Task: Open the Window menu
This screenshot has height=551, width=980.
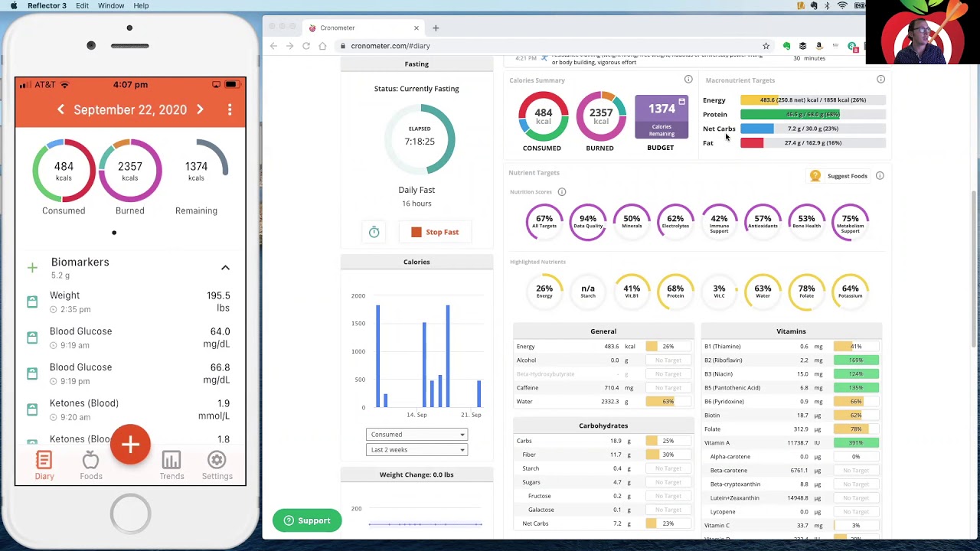Action: click(111, 5)
